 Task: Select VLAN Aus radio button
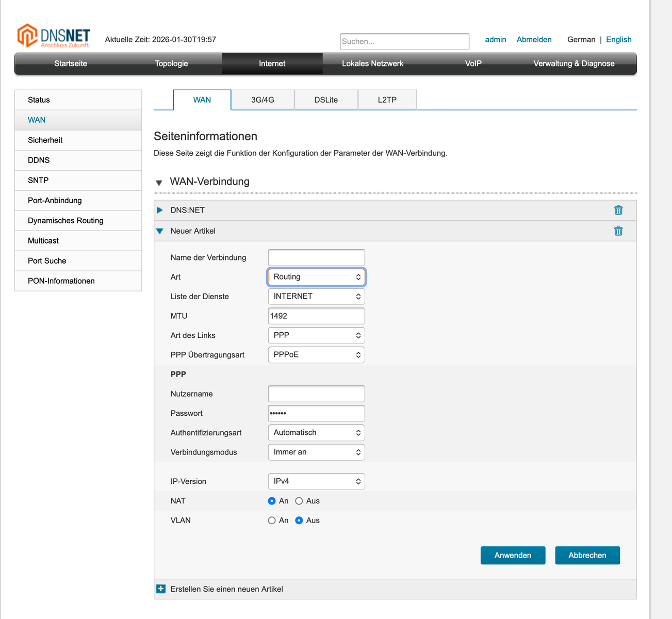coord(299,520)
